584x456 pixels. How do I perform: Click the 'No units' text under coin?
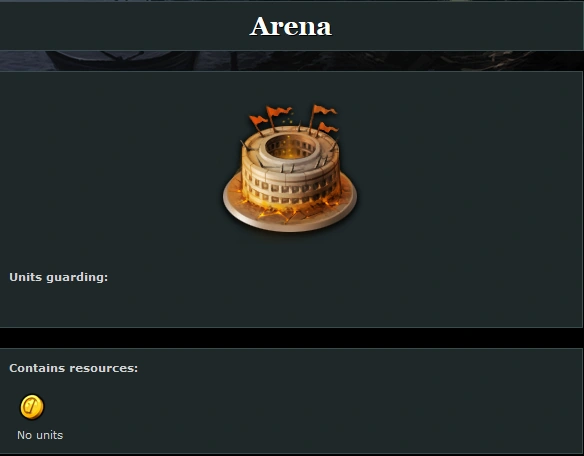click(x=40, y=435)
